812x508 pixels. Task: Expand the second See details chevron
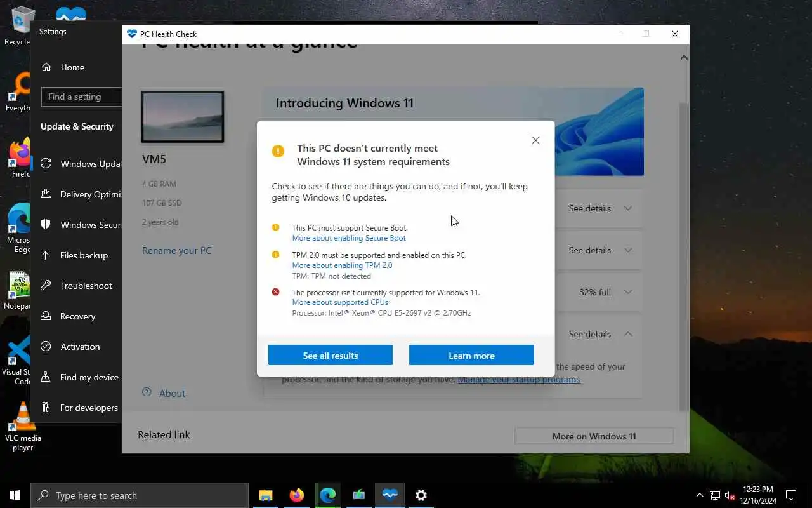[628, 250]
